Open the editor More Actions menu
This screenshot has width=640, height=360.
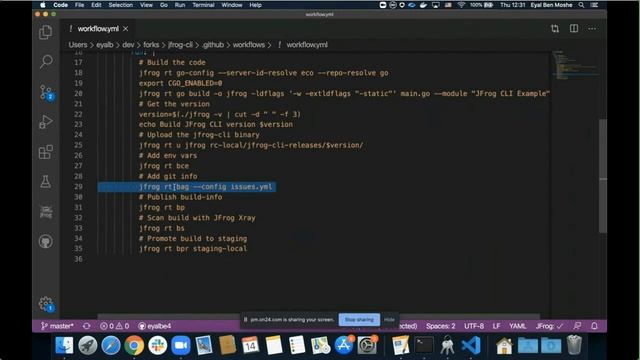pyautogui.click(x=592, y=29)
